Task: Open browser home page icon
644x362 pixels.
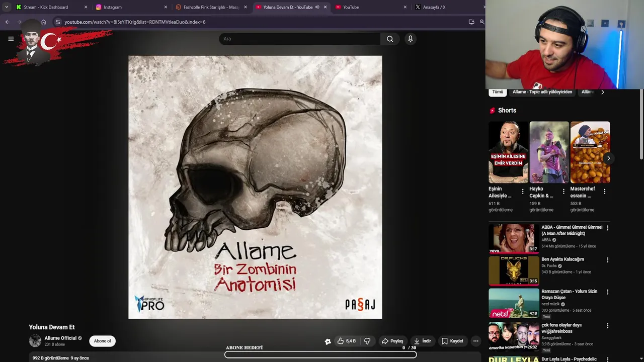Action: tap(43, 22)
